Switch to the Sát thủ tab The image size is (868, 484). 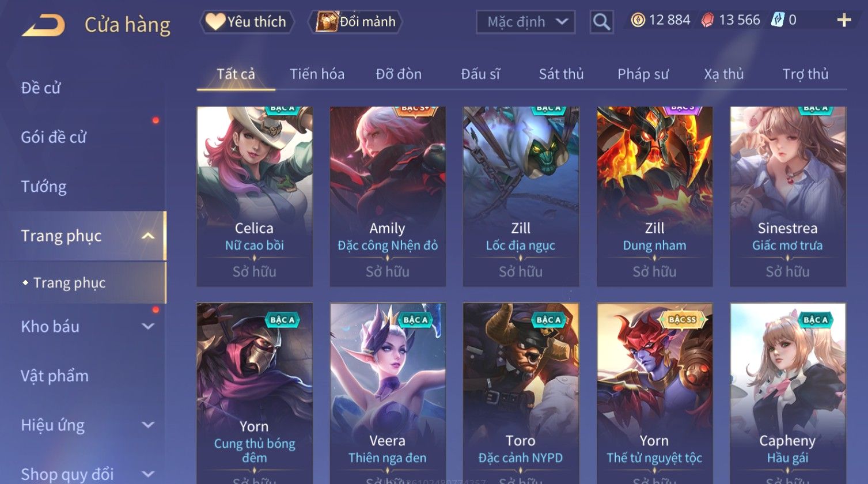[x=561, y=74]
